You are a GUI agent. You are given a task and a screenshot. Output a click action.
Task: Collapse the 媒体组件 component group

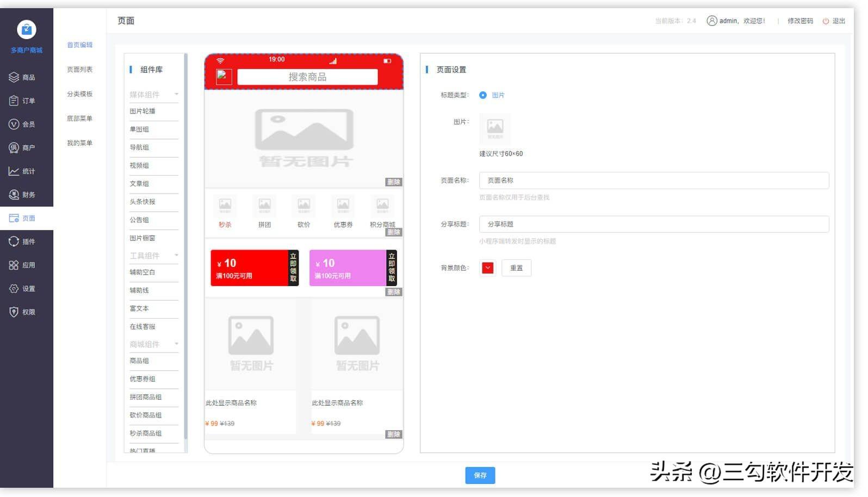click(x=176, y=95)
